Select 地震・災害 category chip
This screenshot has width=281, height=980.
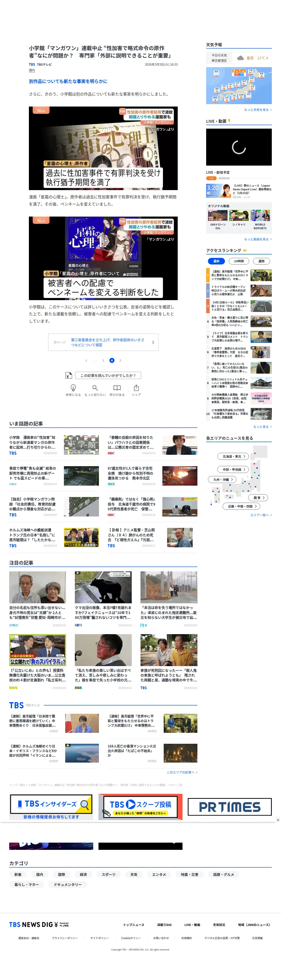click(190, 875)
